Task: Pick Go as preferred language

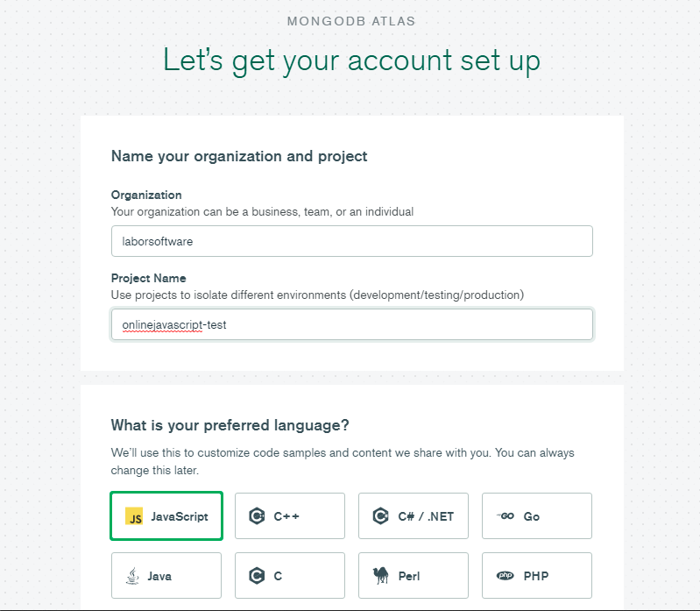Action: [x=537, y=515]
